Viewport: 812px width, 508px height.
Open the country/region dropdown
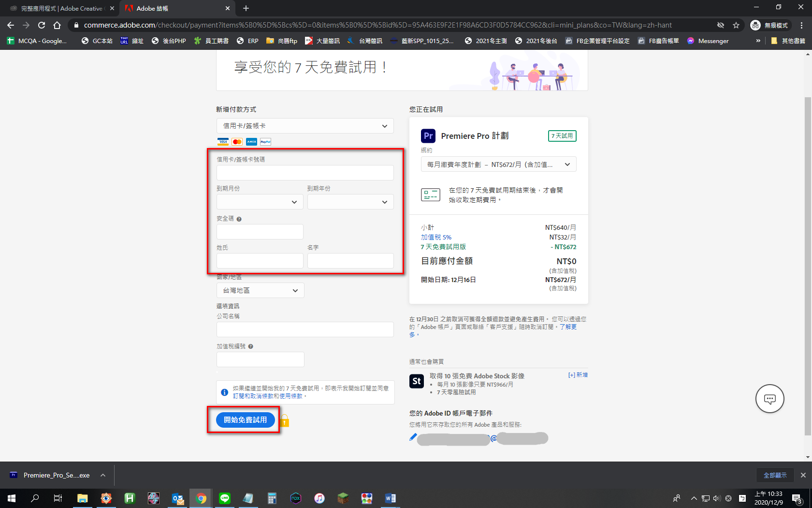click(x=260, y=290)
